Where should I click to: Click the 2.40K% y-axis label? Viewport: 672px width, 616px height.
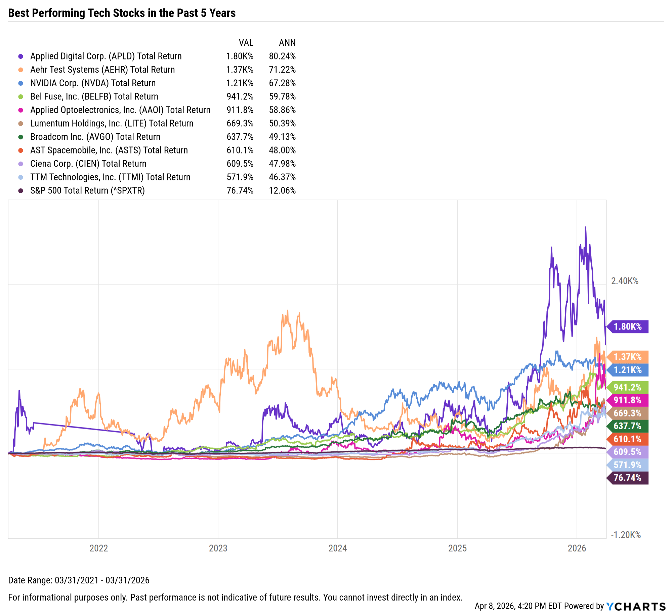[x=625, y=281]
